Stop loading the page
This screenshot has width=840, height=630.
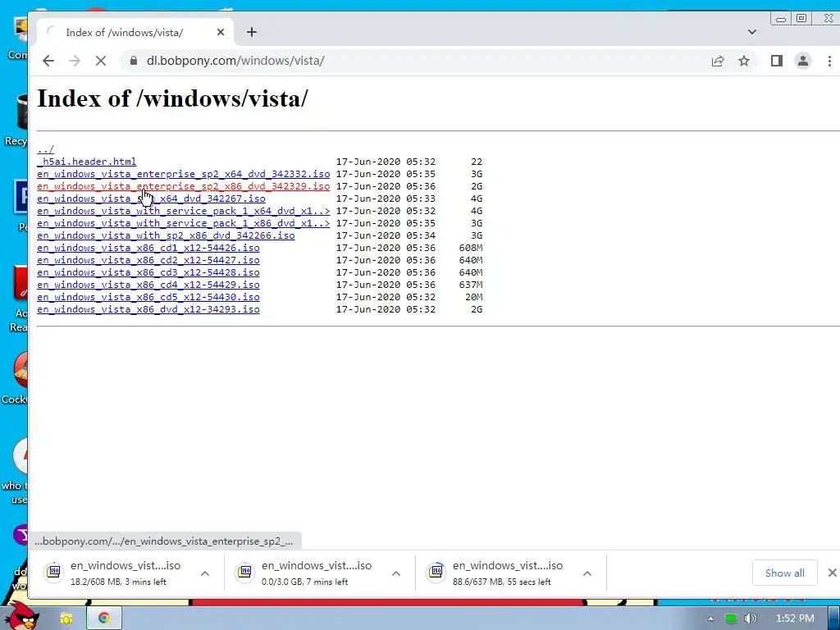coord(101,61)
